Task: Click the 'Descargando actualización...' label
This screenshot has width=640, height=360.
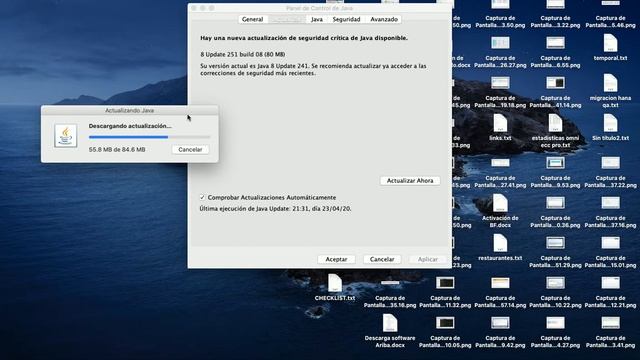Action: (x=130, y=126)
